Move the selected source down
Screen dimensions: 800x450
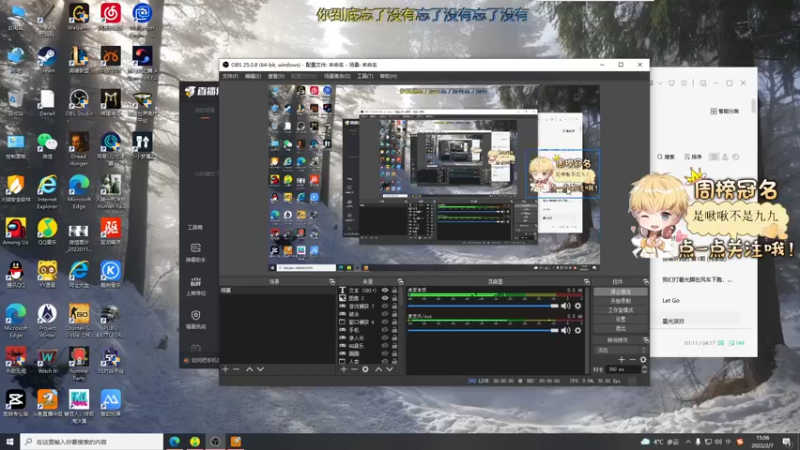(x=390, y=369)
